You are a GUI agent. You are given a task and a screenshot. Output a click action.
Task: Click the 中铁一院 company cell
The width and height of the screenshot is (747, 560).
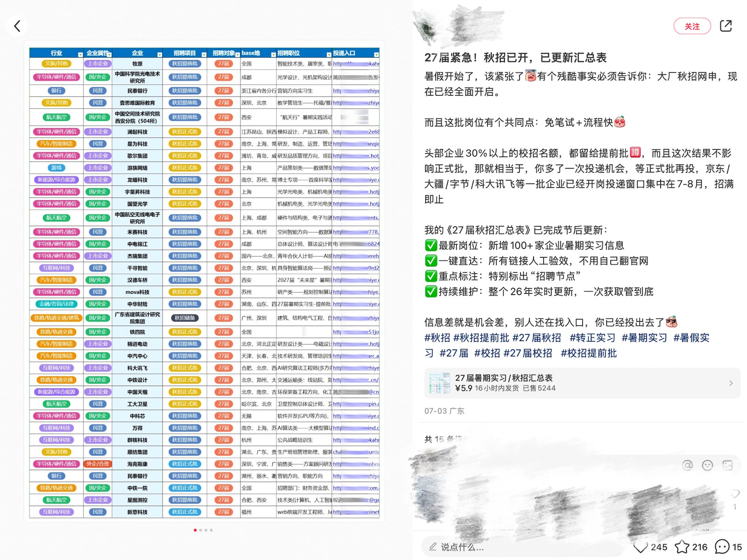point(137,488)
